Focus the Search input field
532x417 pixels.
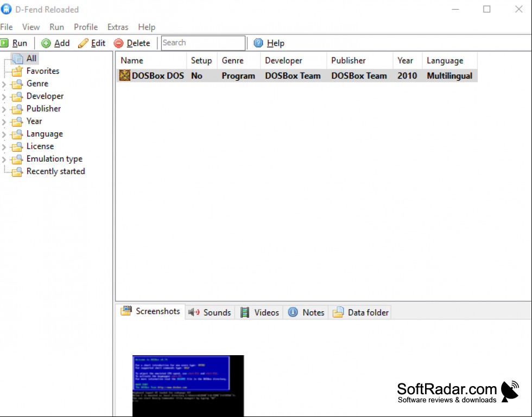(x=203, y=43)
